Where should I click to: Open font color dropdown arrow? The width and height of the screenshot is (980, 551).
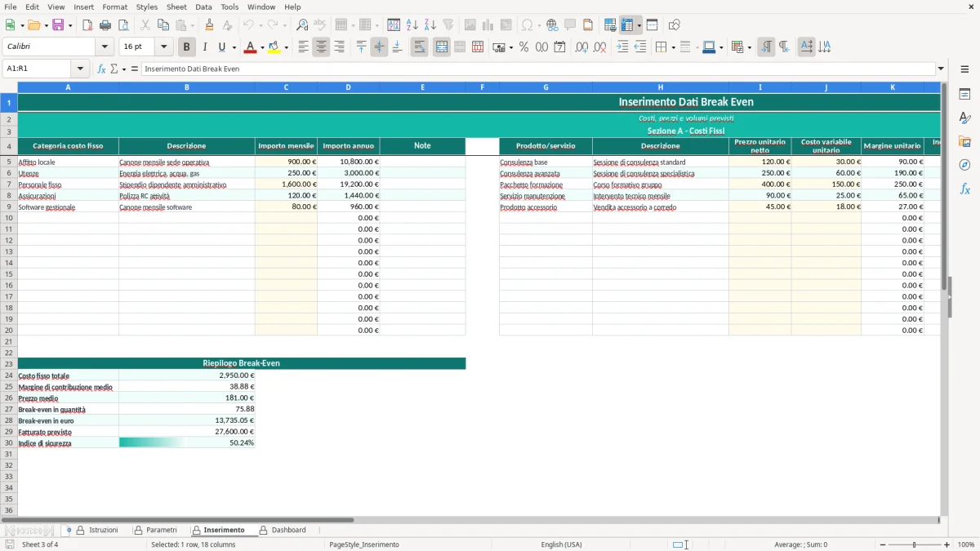click(x=261, y=47)
